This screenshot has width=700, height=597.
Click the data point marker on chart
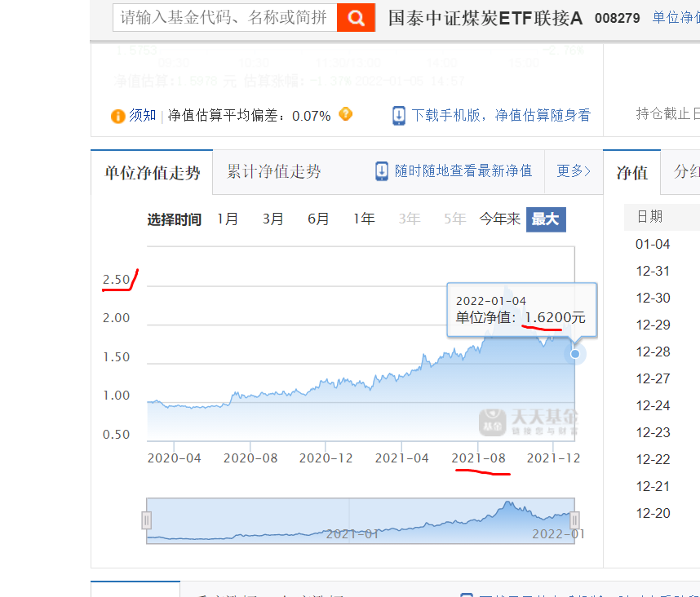point(575,354)
